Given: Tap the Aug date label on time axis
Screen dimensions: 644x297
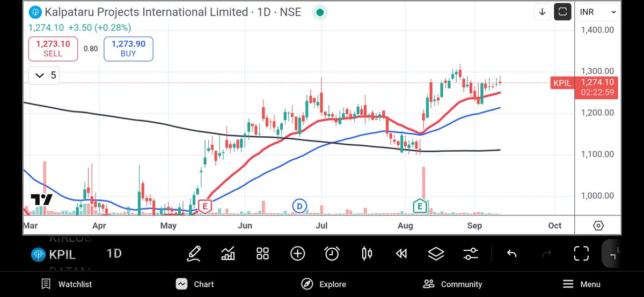Looking at the screenshot, I should [405, 226].
